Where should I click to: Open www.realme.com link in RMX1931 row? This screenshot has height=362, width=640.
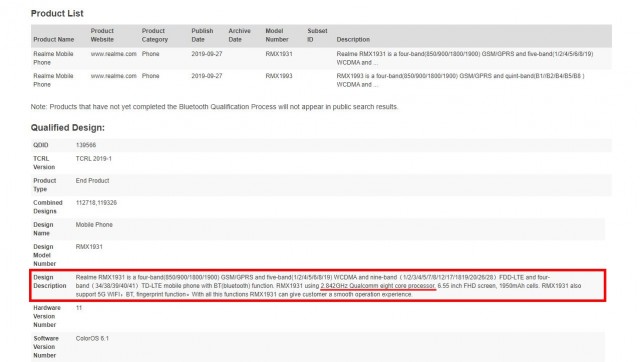pyautogui.click(x=113, y=54)
